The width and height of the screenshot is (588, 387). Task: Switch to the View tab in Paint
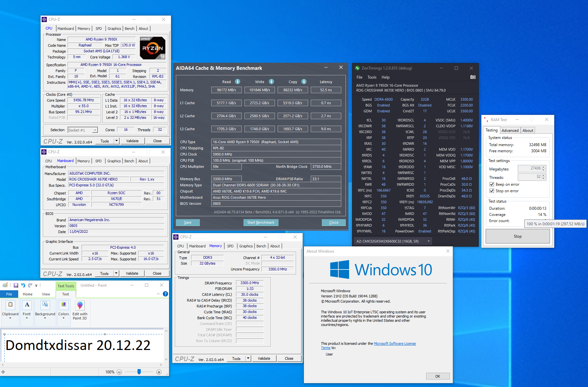pos(46,294)
